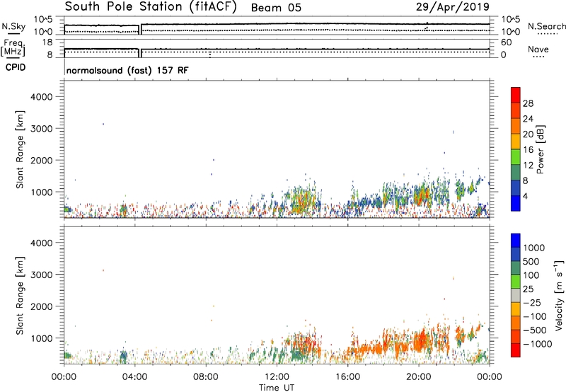
Task: Click the normalsound (fast) 157 RF text
Action: point(127,70)
